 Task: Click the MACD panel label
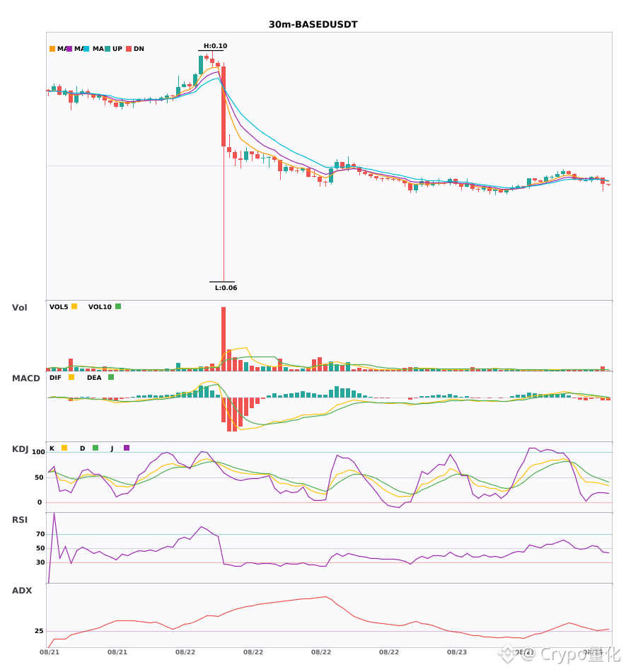[25, 378]
